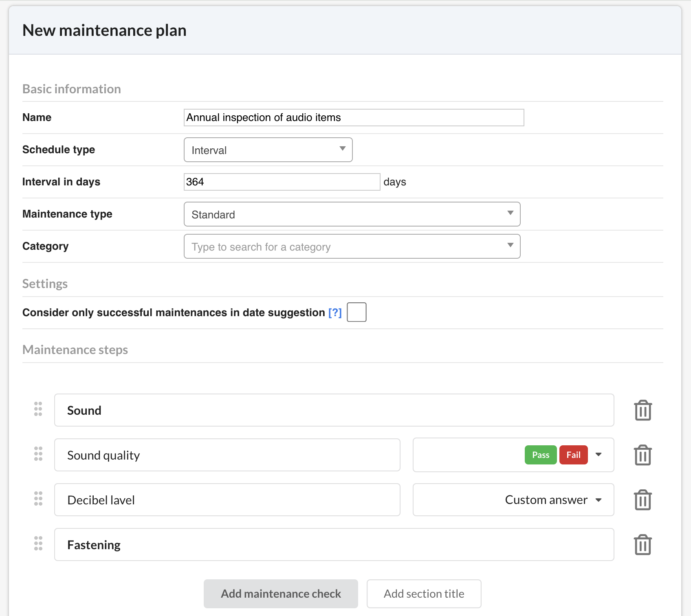Delete the Sound section title row
The image size is (691, 616).
pos(643,410)
